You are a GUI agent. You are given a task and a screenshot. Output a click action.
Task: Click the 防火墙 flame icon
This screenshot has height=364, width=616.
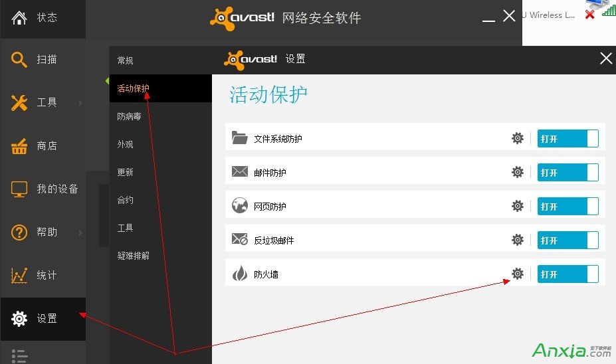240,273
